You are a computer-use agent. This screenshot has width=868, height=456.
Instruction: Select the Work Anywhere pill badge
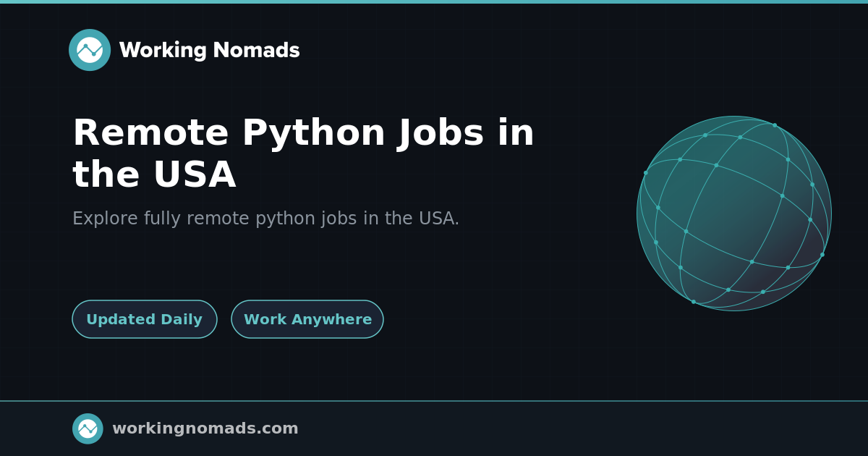tap(307, 319)
